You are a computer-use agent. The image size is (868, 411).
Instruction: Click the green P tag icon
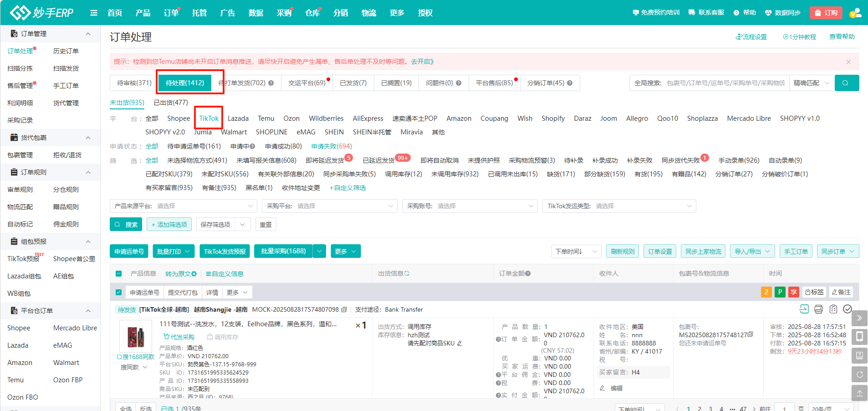coord(780,292)
